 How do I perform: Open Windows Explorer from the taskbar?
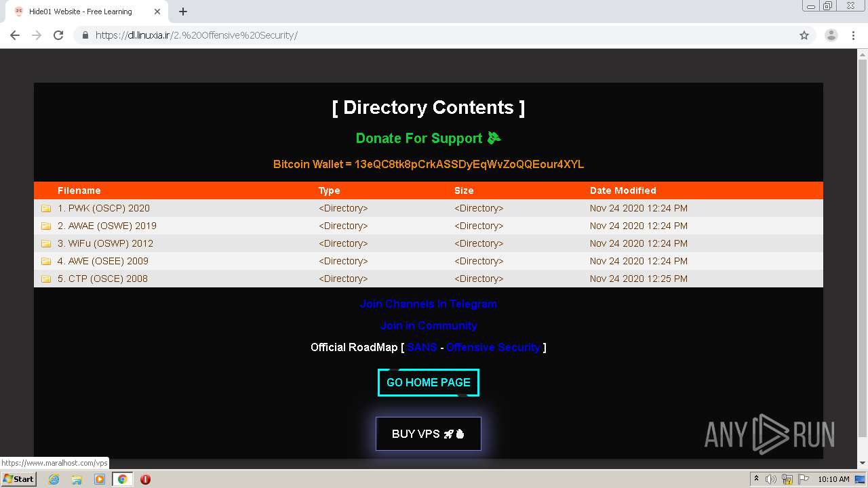[77, 479]
